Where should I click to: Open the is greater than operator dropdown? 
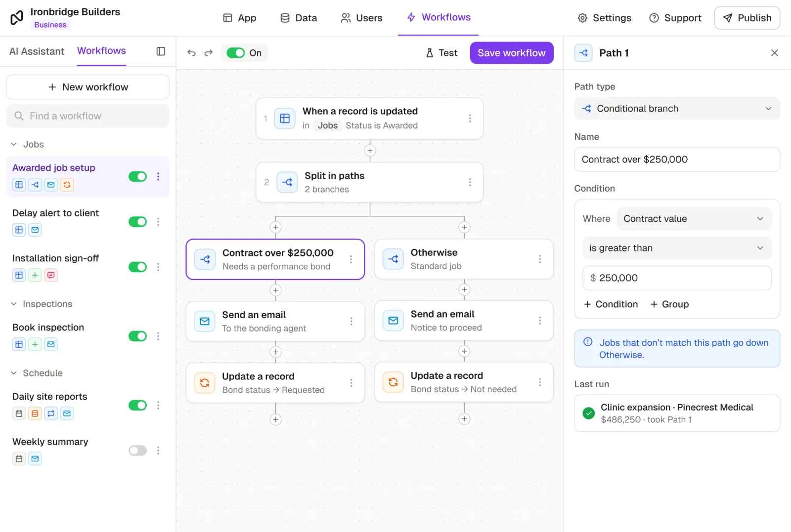click(677, 248)
